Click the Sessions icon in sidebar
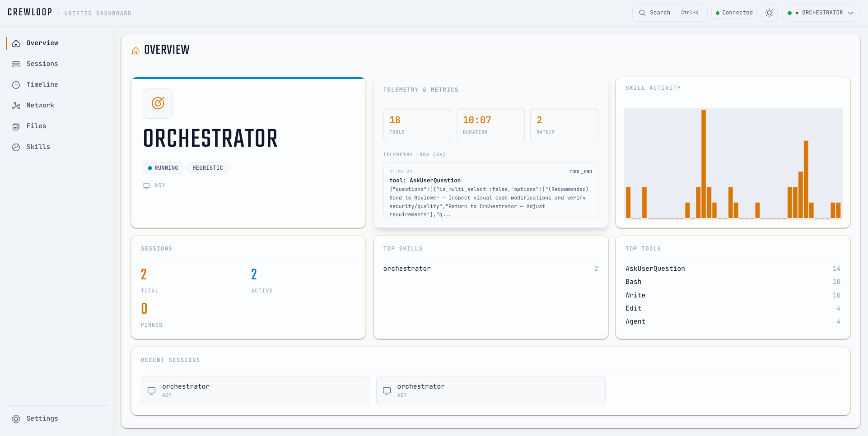The height and width of the screenshot is (436, 868). 16,64
